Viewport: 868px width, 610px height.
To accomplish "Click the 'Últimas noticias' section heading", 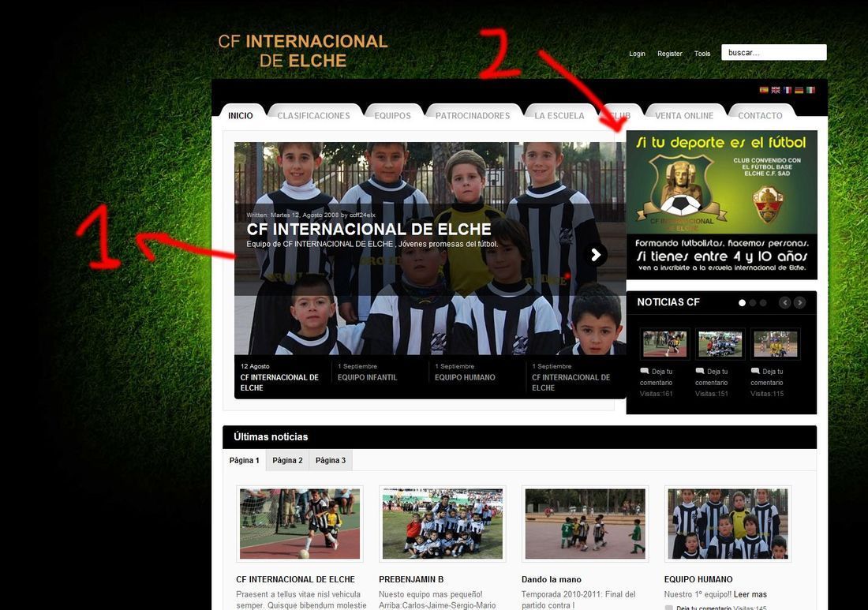I will (x=271, y=436).
